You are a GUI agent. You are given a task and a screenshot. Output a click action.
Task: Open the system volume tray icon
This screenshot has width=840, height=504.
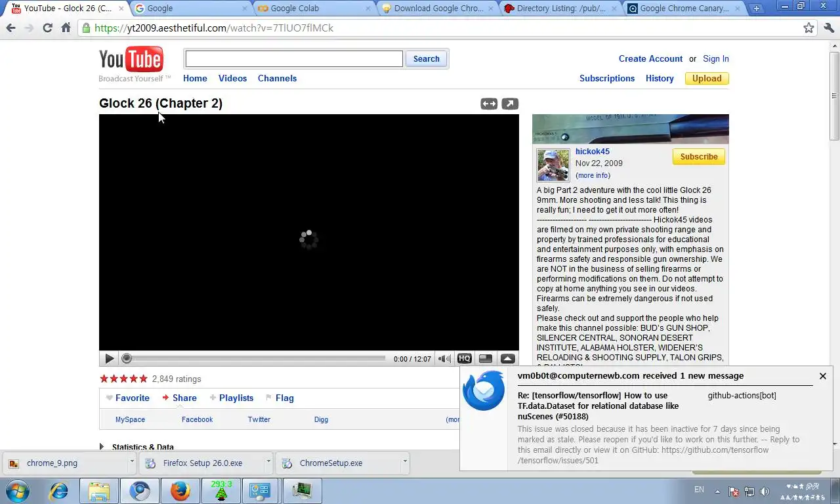pyautogui.click(x=765, y=491)
